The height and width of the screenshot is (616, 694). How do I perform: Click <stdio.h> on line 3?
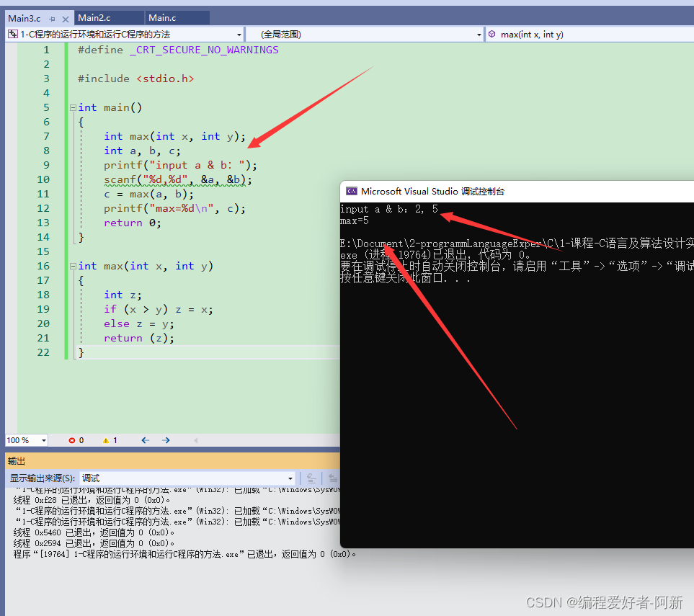[x=165, y=79]
